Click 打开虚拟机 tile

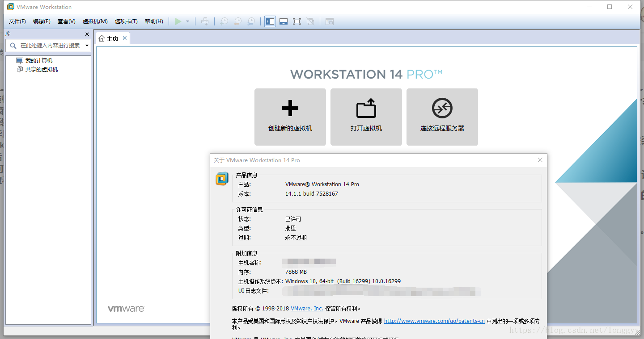click(x=366, y=117)
